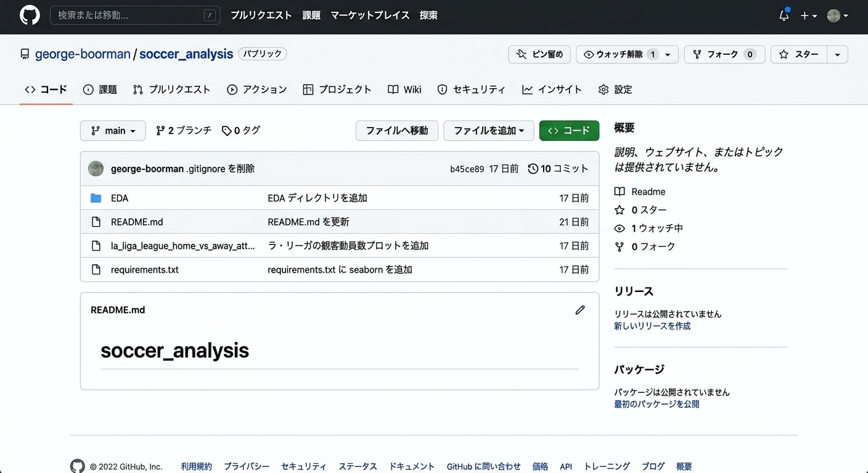This screenshot has height=473, width=868.
Task: View the 2 ブランチ branches link
Action: tap(184, 131)
